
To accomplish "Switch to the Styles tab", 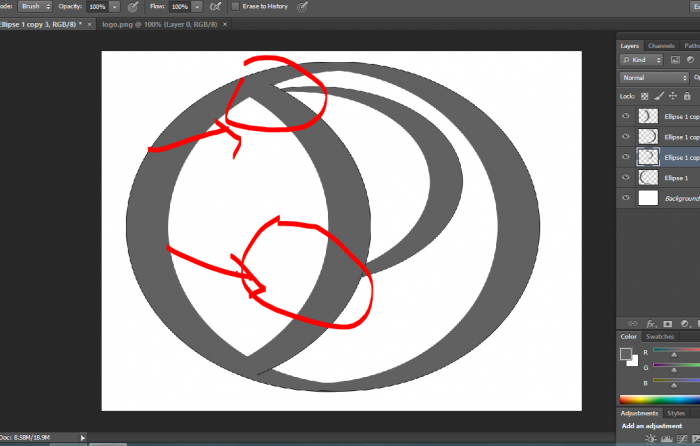I will pyautogui.click(x=676, y=413).
